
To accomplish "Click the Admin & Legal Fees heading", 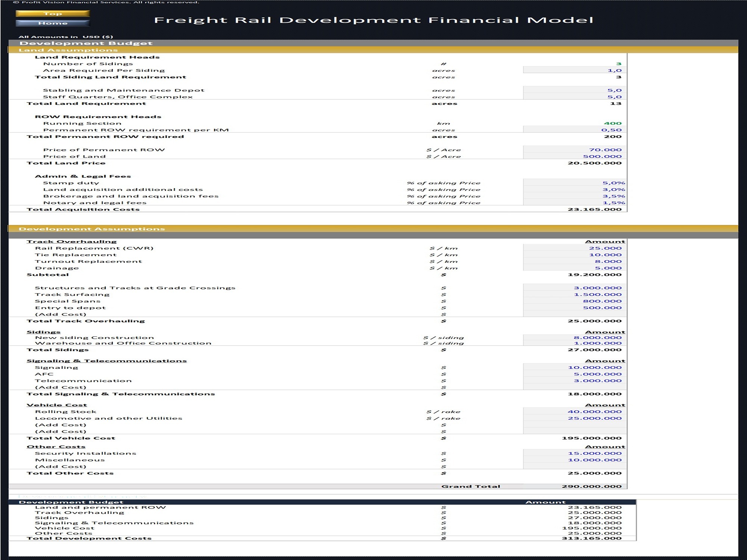I will [83, 176].
